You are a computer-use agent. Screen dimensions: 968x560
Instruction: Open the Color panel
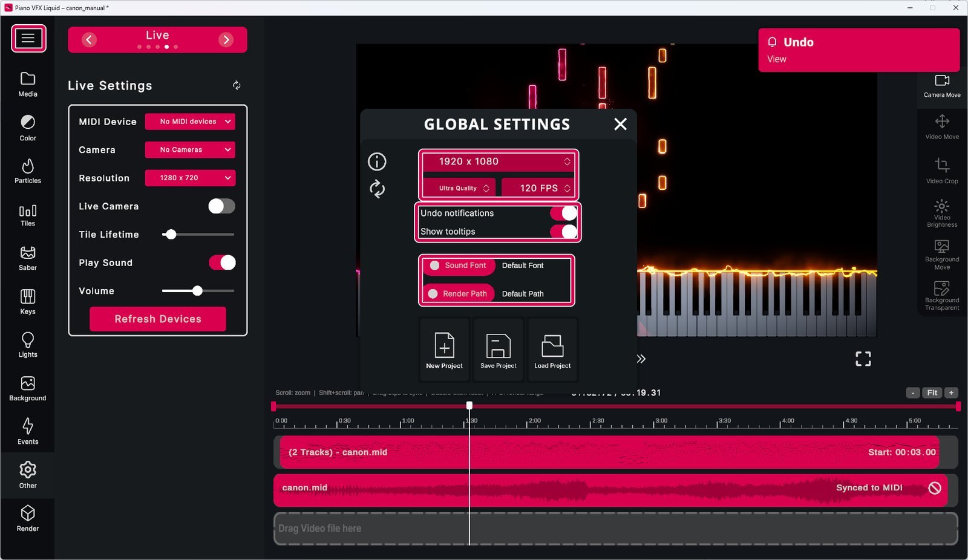pos(28,128)
